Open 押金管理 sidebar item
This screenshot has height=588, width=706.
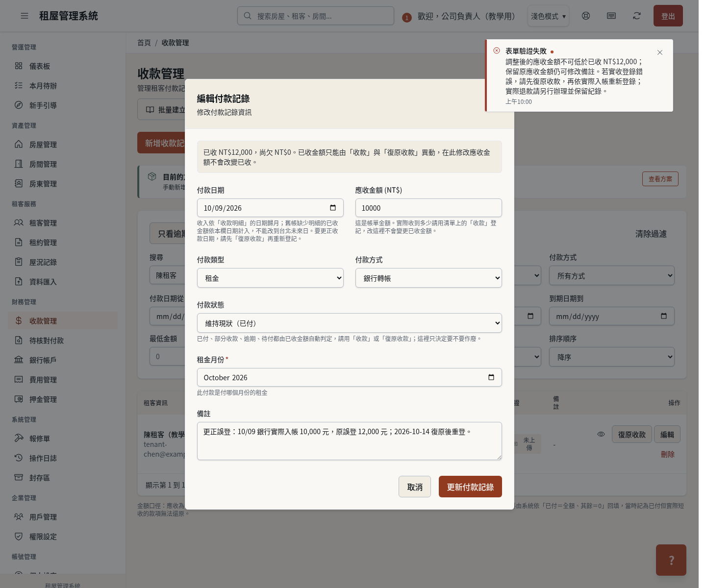point(63,399)
